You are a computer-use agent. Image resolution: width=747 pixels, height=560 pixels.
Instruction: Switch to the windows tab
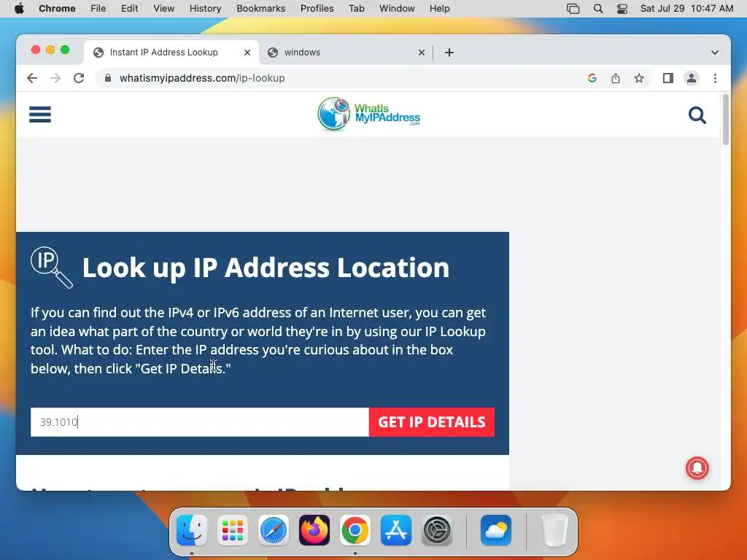coord(346,52)
